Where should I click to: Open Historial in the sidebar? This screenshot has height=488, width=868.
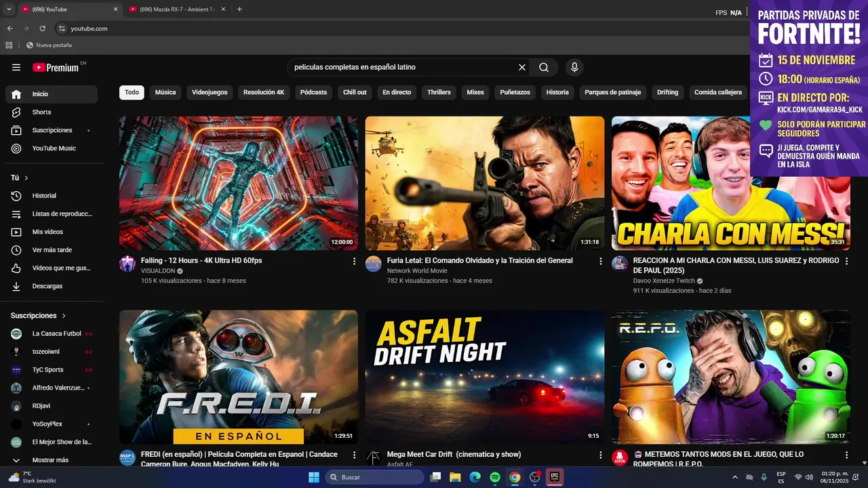click(52, 196)
